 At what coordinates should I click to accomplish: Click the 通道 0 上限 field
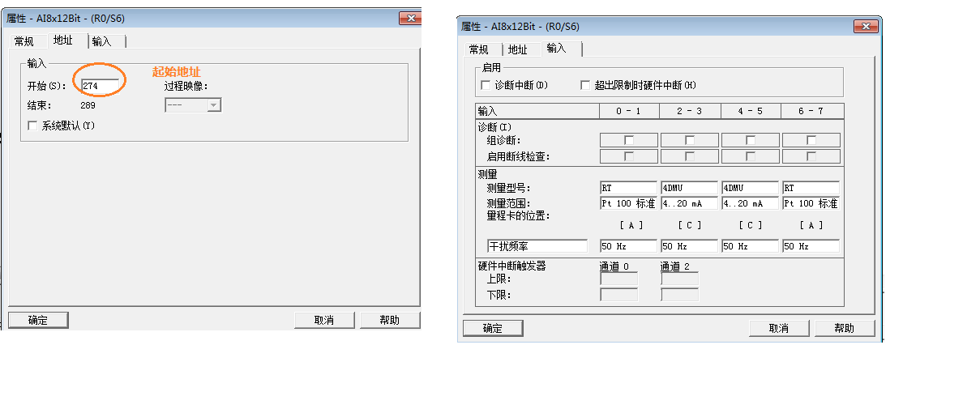tap(618, 279)
